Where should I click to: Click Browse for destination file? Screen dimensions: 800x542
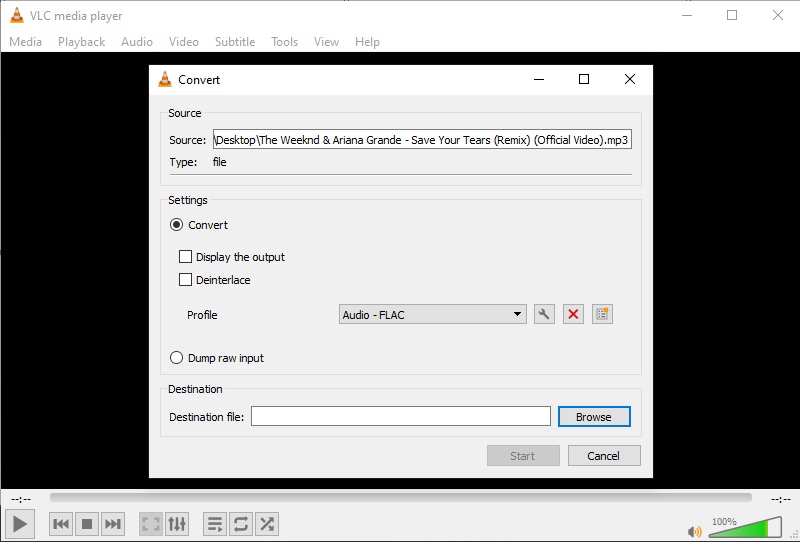click(594, 416)
